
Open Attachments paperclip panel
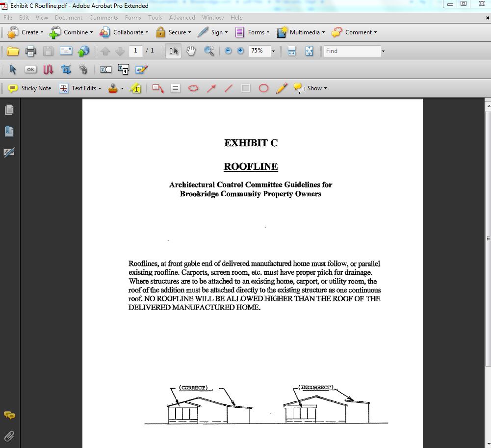(x=9, y=436)
